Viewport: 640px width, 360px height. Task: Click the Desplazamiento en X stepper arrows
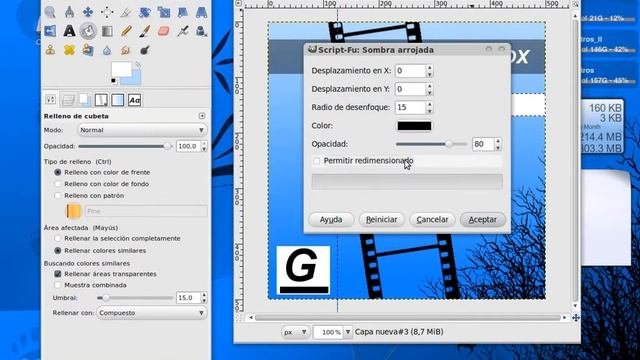click(x=429, y=71)
